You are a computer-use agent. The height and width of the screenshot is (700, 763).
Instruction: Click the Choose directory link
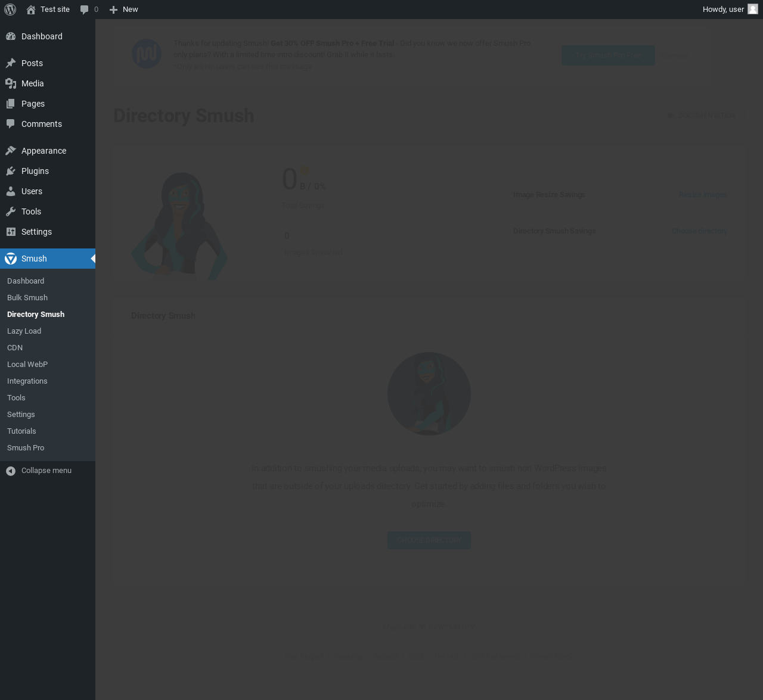700,231
